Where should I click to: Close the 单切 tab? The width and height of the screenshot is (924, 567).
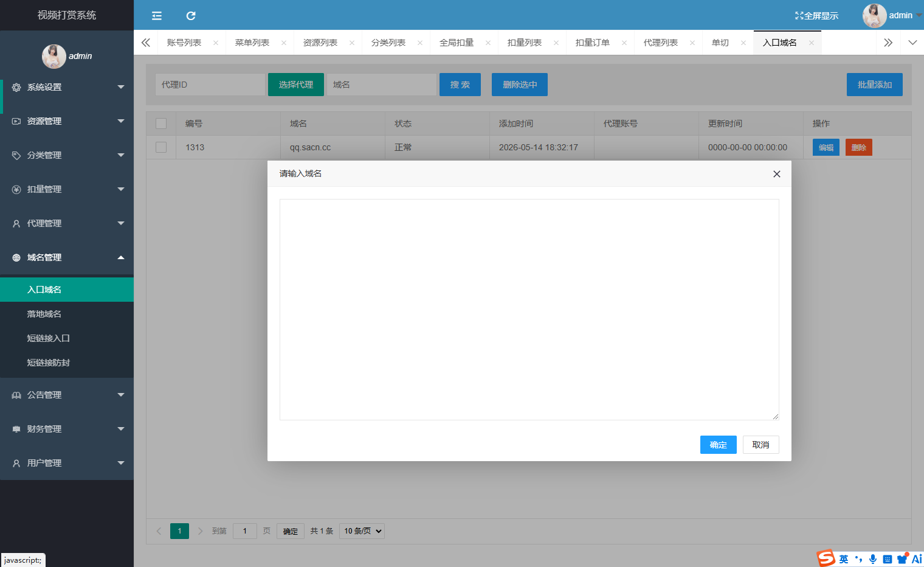click(743, 43)
